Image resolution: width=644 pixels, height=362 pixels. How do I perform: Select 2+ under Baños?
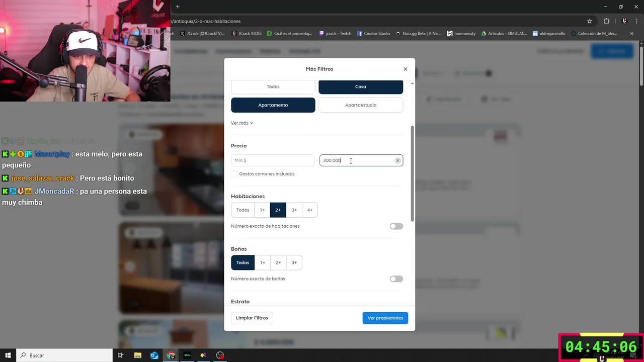click(278, 262)
